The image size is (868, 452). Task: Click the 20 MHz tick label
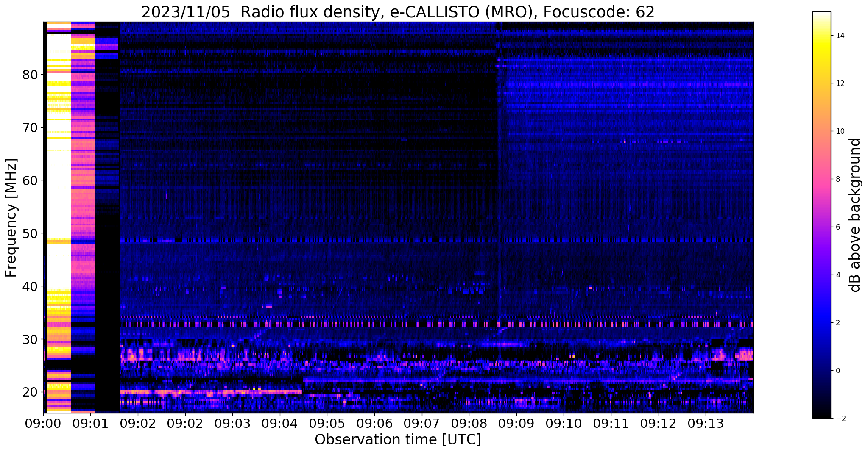[x=30, y=392]
